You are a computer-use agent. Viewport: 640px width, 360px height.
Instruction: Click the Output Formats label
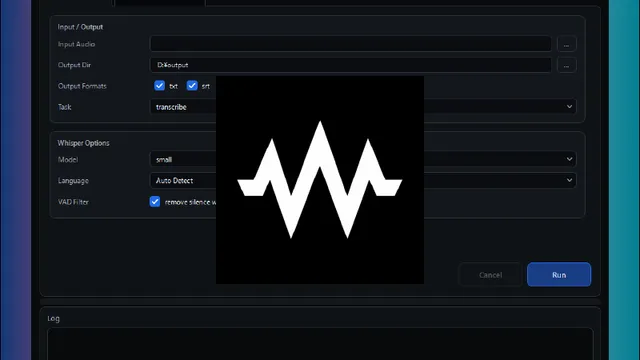click(x=82, y=86)
